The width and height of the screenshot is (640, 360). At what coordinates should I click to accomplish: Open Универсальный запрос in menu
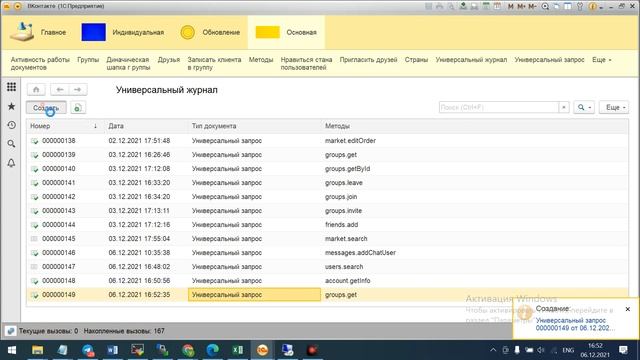point(549,60)
